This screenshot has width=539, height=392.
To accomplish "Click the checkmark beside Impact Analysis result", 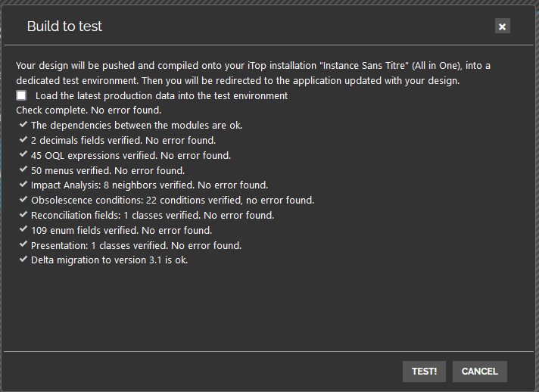I will [x=23, y=185].
